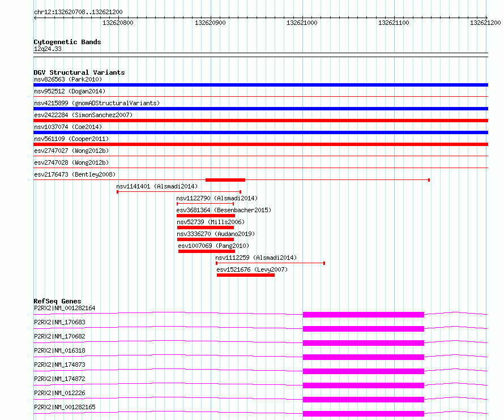The width and height of the screenshot is (504, 420).
Task: Click ruler position 132620900
Action: click(210, 23)
